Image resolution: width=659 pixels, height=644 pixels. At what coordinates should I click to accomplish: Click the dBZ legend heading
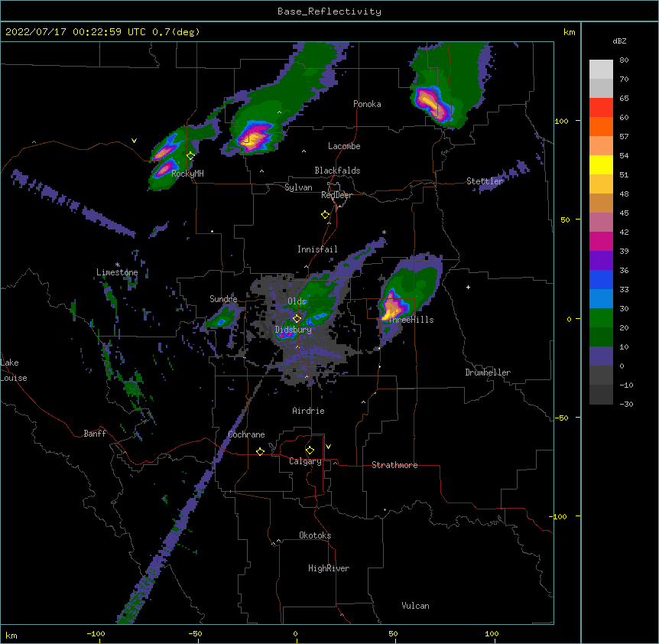coord(619,41)
